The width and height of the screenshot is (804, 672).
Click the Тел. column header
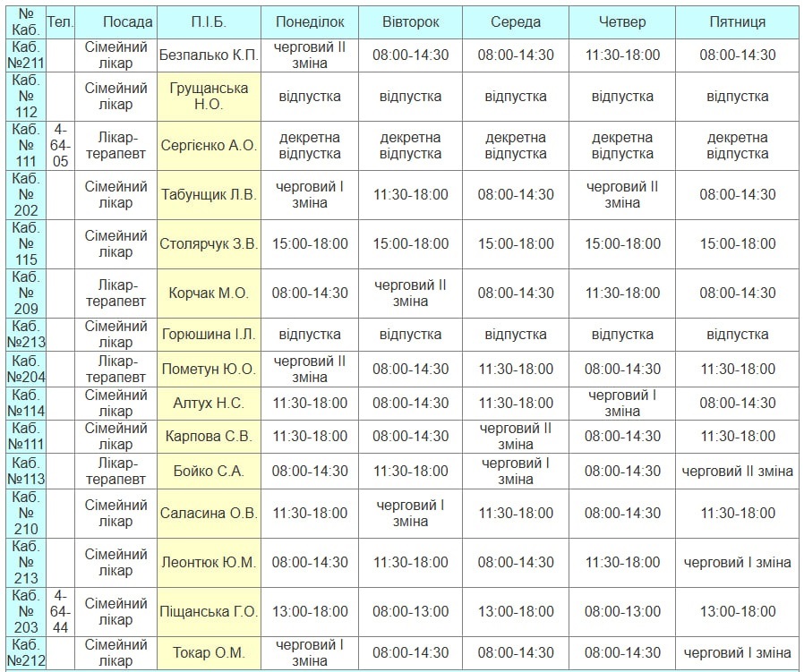(60, 21)
